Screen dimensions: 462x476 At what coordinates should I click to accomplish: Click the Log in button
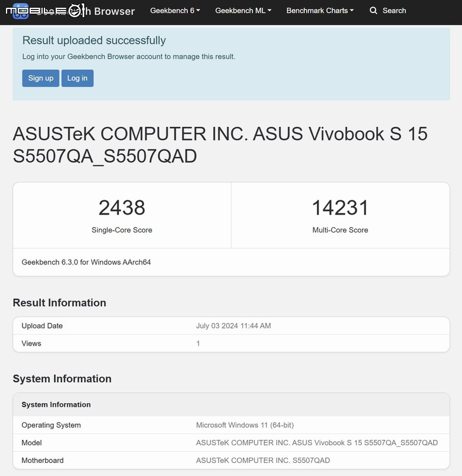[78, 78]
